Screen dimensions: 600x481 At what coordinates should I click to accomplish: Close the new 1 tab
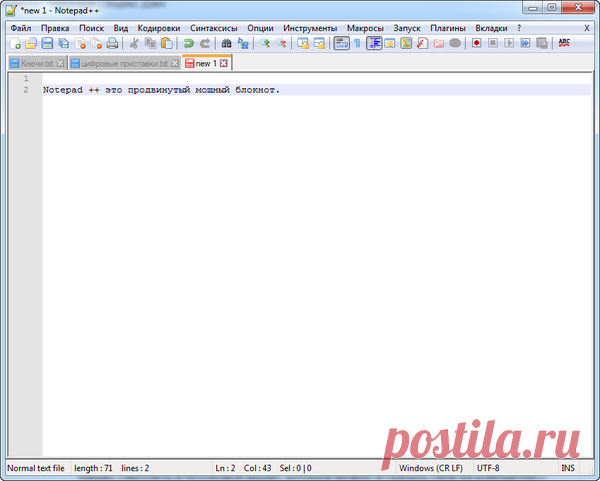pyautogui.click(x=223, y=64)
